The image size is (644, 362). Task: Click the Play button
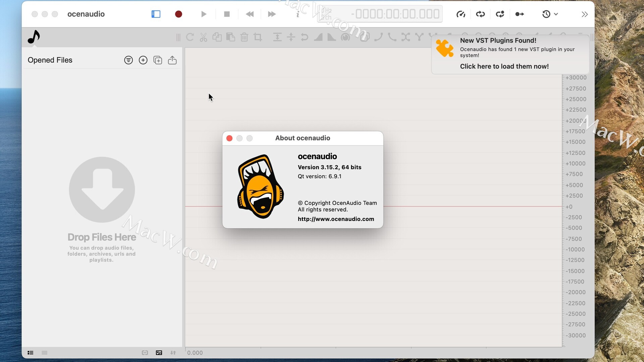[x=204, y=14]
